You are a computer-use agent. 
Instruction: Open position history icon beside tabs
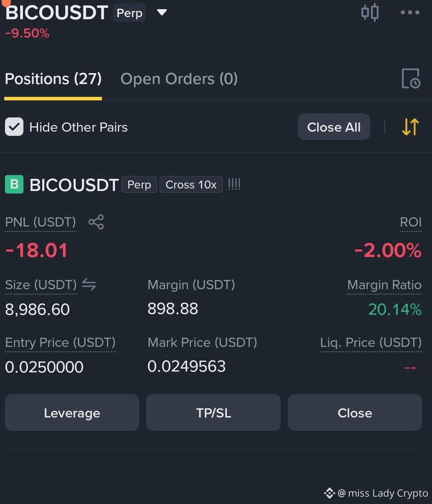(x=411, y=79)
